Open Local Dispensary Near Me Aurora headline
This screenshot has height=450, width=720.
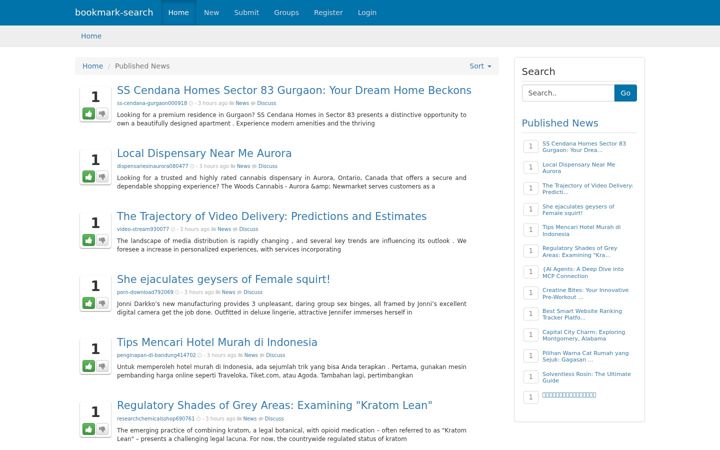click(204, 153)
